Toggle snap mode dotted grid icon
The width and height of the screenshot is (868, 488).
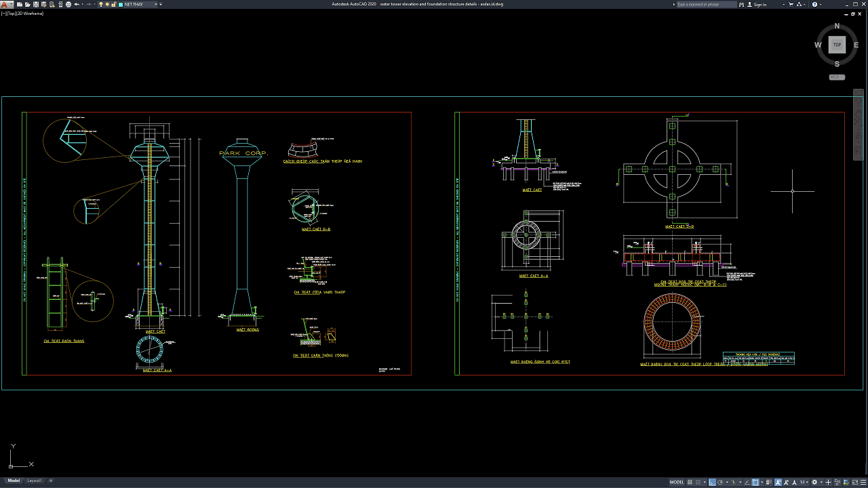[698, 483]
